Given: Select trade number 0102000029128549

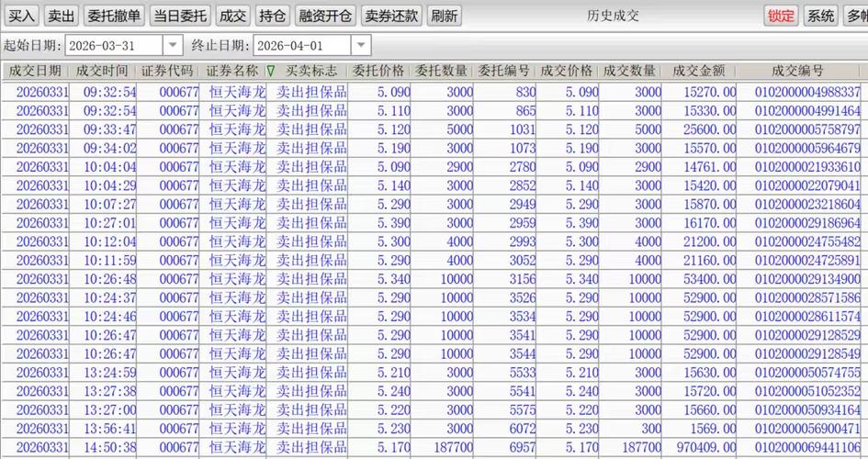Looking at the screenshot, I should [x=807, y=354].
